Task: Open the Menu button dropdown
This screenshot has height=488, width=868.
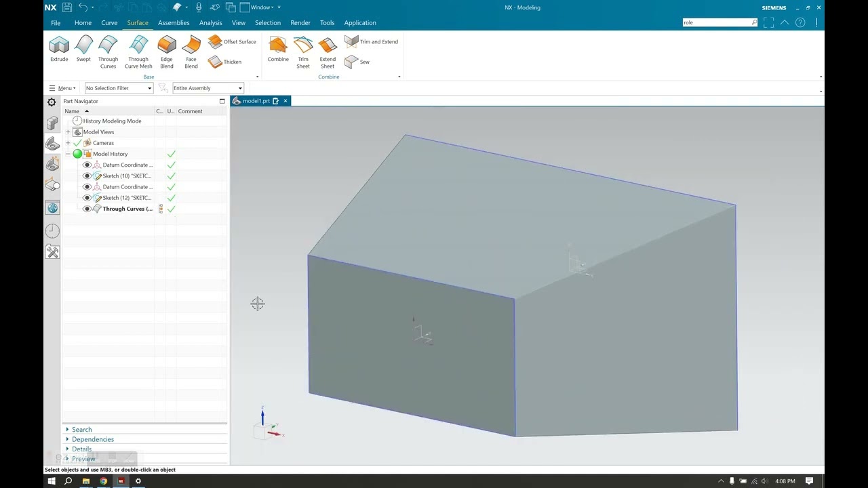Action: click(62, 88)
